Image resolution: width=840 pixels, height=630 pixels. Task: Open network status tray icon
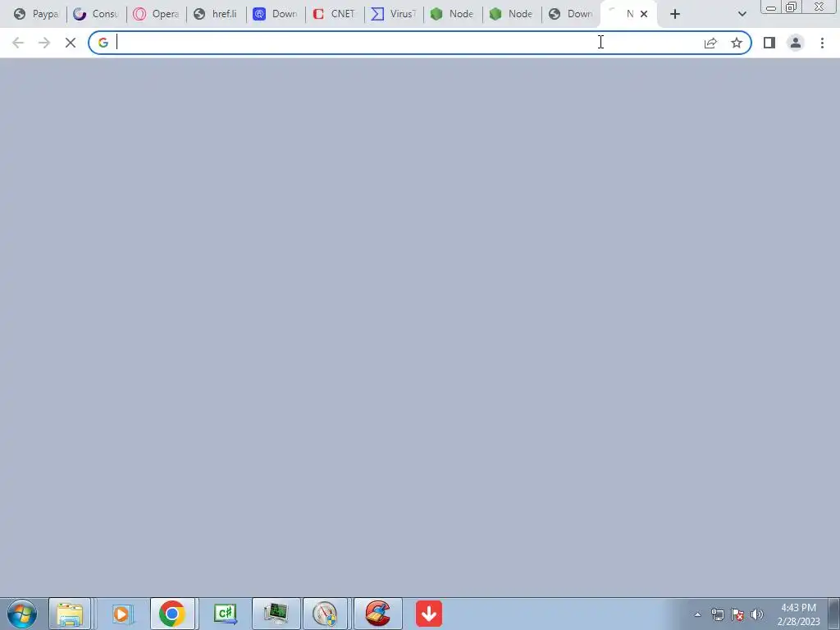pyautogui.click(x=717, y=614)
